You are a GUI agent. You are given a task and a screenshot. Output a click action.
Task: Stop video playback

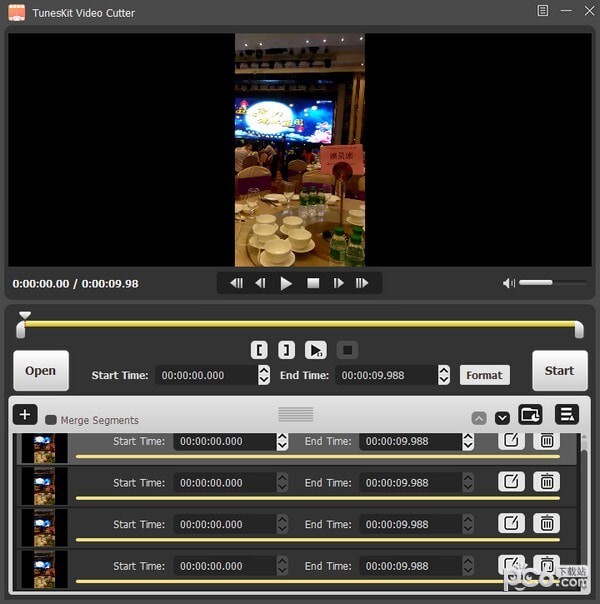(x=313, y=284)
